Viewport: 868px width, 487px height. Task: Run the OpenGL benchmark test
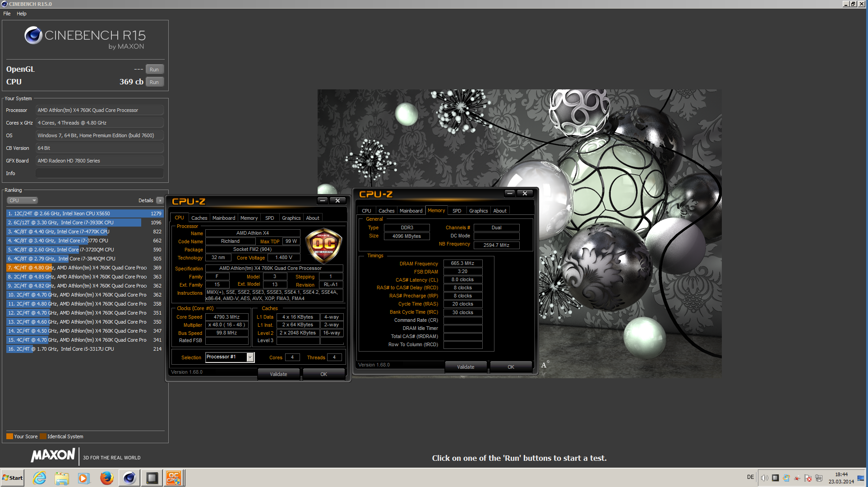click(x=154, y=70)
